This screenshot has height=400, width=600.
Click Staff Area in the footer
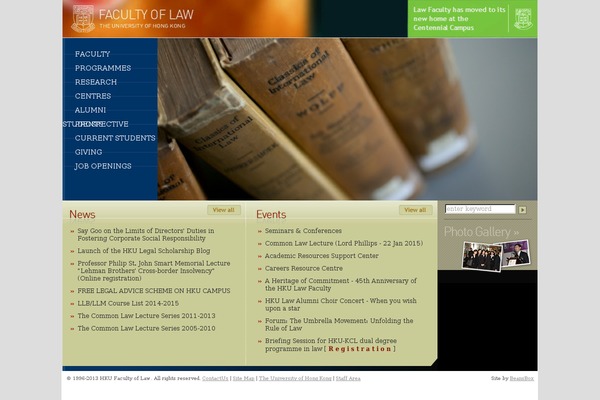pos(348,378)
